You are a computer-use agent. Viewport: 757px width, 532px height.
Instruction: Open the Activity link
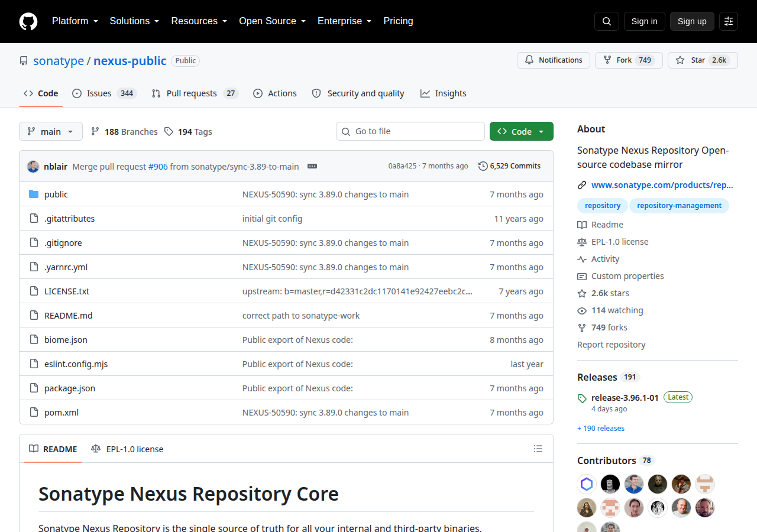[599, 259]
